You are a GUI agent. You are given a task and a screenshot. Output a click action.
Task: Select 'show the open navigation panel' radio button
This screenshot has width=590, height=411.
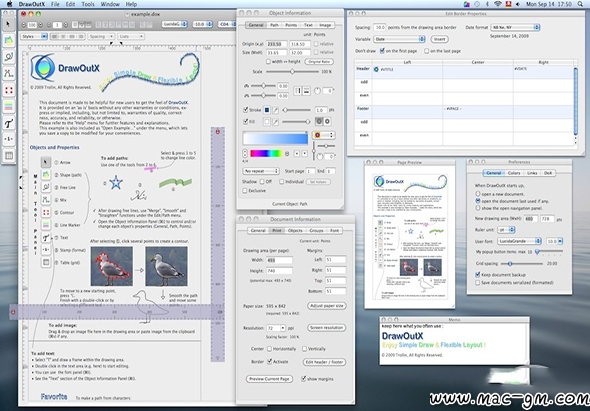coord(478,208)
